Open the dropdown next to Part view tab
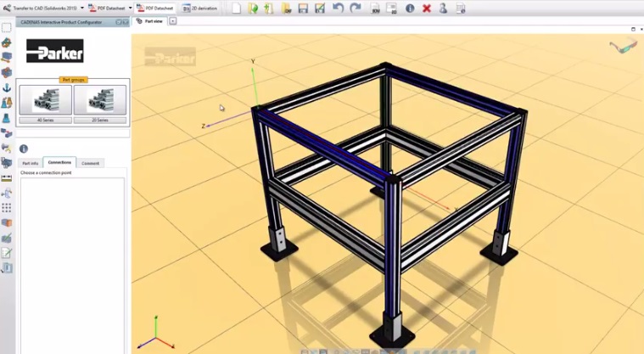This screenshot has height=354, width=644. pyautogui.click(x=173, y=21)
